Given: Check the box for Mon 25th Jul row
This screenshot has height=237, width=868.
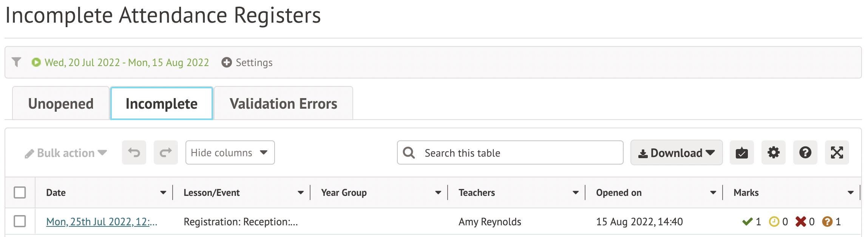Looking at the screenshot, I should point(20,222).
